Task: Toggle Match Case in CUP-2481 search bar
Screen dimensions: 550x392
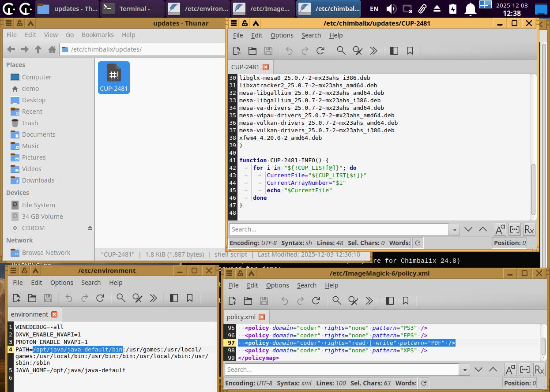Action: coord(500,229)
